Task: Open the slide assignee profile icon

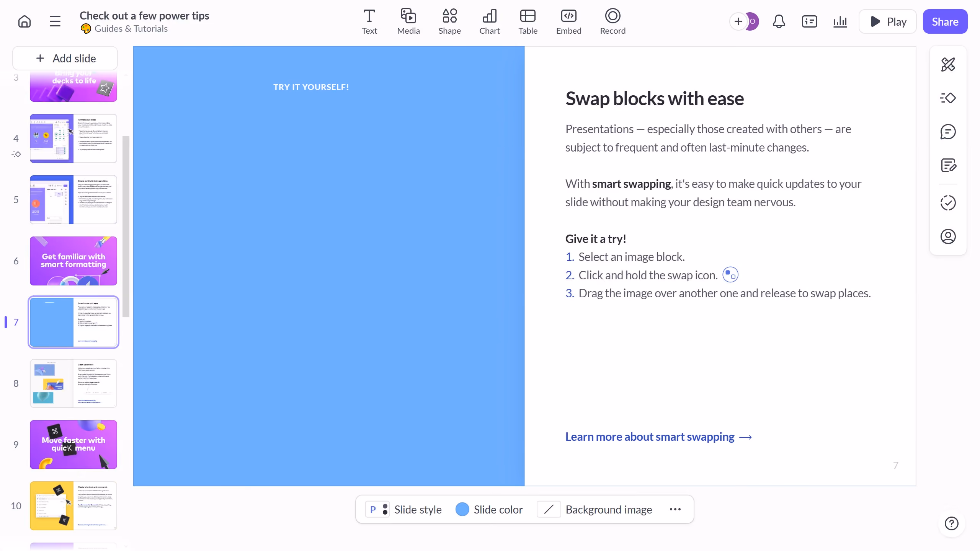Action: (948, 236)
